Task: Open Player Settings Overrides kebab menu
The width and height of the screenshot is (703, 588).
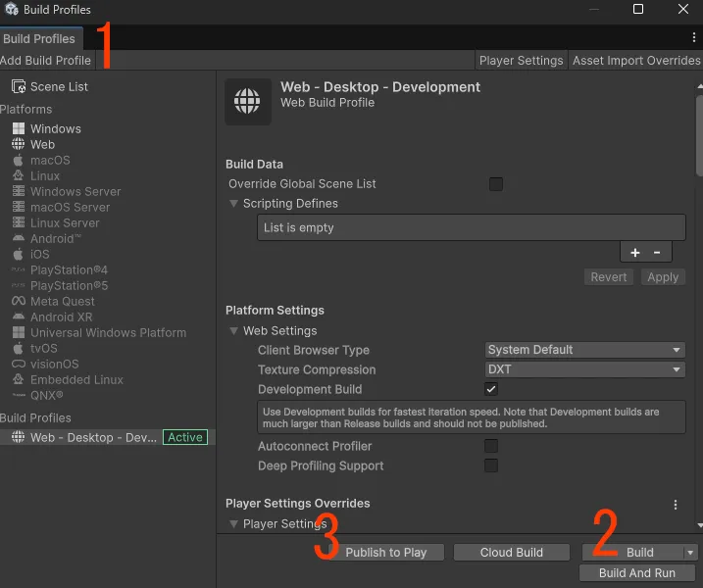Action: pos(676,505)
